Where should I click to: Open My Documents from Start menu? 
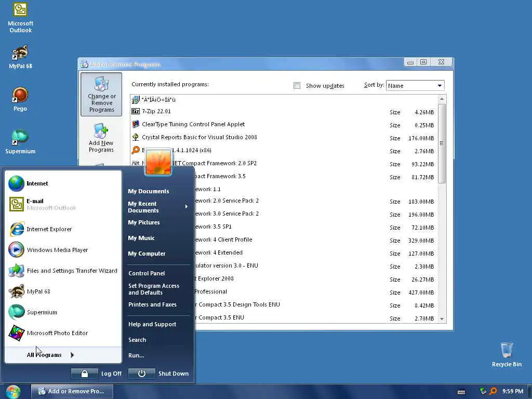coord(158,191)
